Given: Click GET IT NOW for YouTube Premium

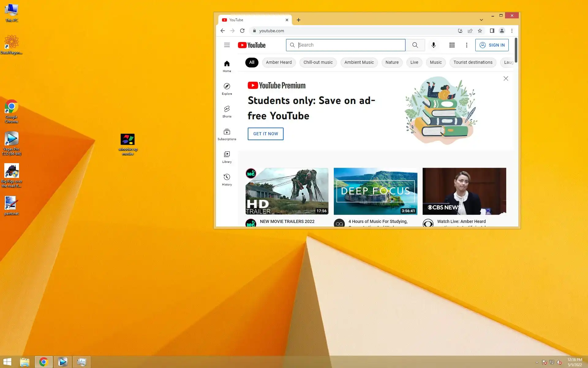Looking at the screenshot, I should pyautogui.click(x=266, y=134).
